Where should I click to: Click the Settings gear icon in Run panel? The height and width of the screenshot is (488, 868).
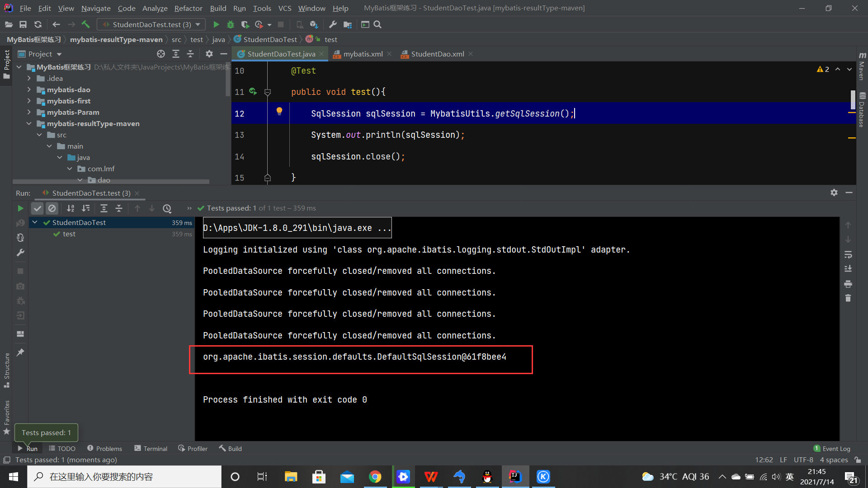point(834,192)
